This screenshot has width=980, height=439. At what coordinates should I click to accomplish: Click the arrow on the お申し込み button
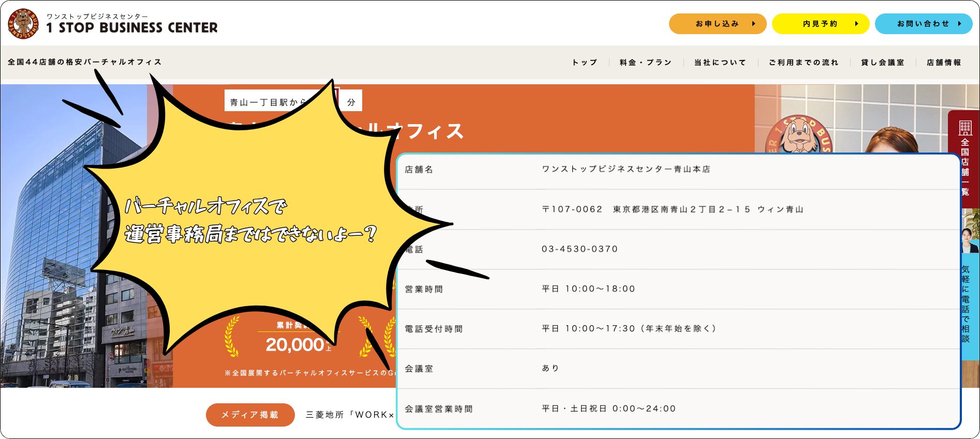tap(753, 24)
